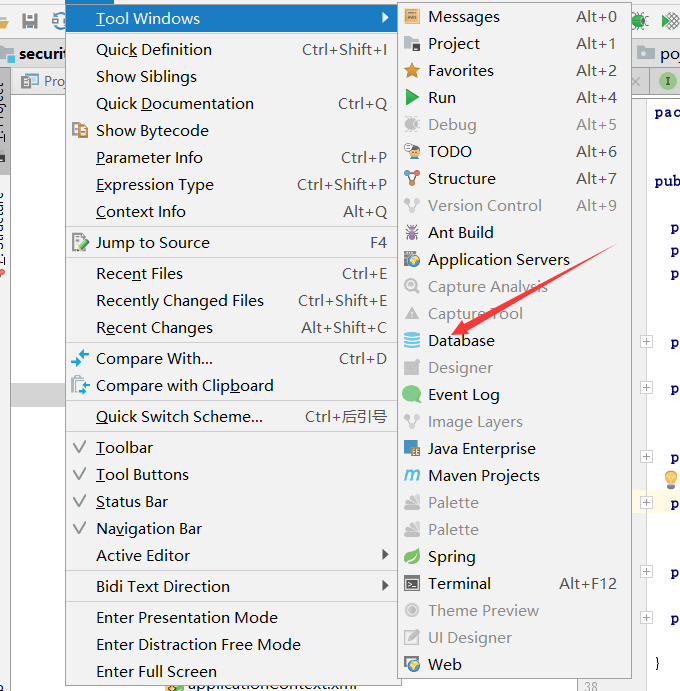The image size is (680, 691).
Task: Click the Save All floppy icon in toolbar
Action: [x=30, y=20]
